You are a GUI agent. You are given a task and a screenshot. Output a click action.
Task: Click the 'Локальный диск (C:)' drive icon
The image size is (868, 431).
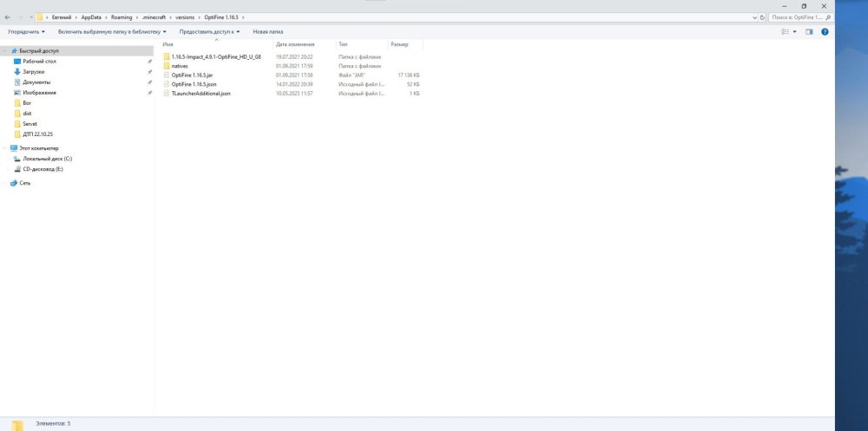tap(17, 159)
